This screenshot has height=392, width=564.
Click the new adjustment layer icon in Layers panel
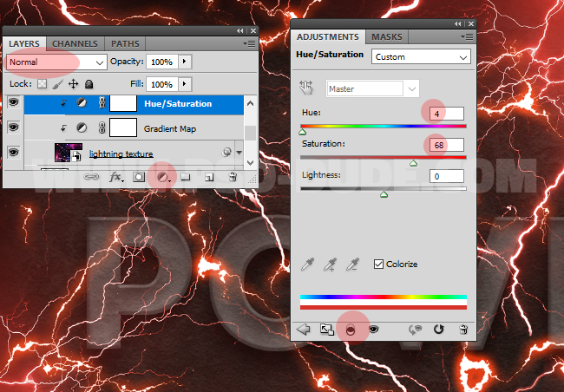(161, 176)
